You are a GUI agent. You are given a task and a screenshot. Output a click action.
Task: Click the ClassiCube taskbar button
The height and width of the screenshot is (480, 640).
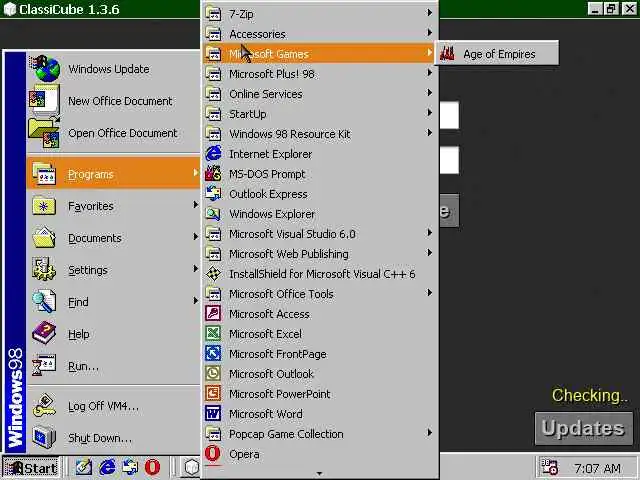pos(191,468)
